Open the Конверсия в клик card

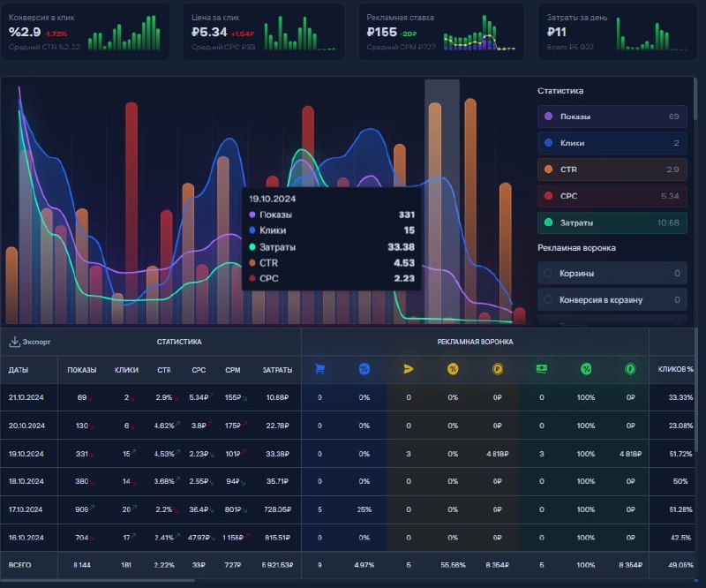[x=85, y=32]
